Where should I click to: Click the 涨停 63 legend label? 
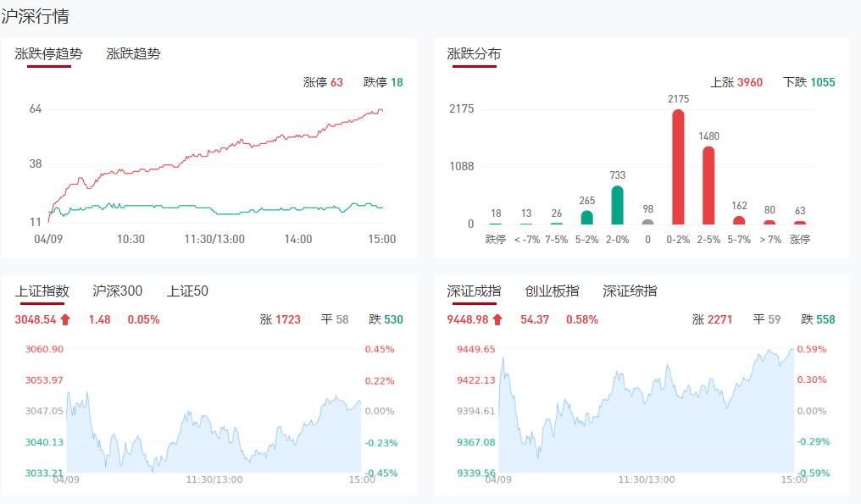(x=323, y=82)
